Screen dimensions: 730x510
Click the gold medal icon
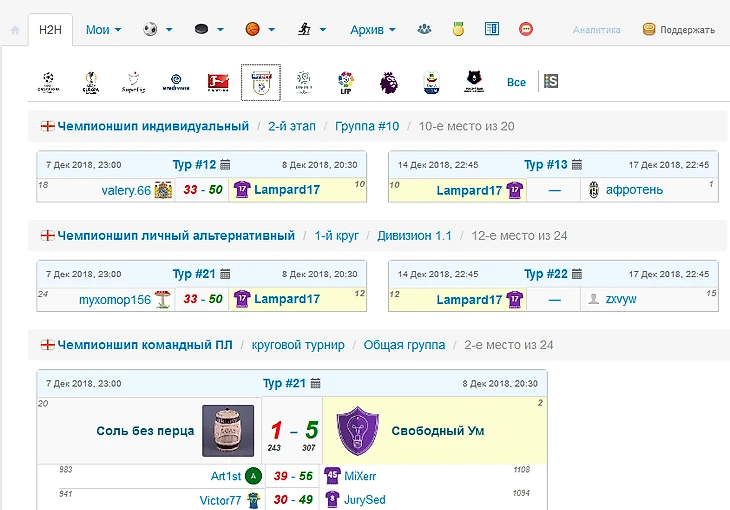[458, 29]
